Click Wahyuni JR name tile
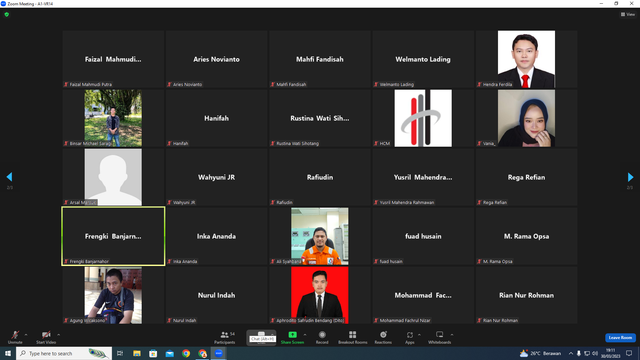Viewport: 640px width, 360px height. click(216, 177)
